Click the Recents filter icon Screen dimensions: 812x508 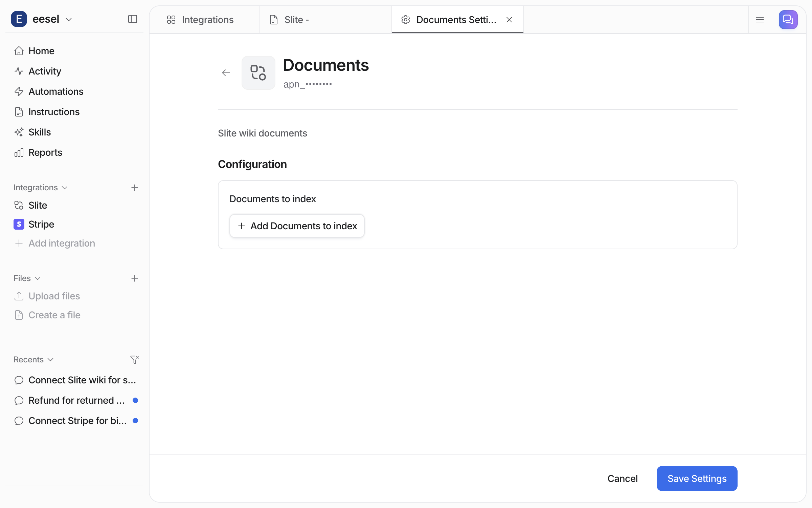tap(135, 360)
